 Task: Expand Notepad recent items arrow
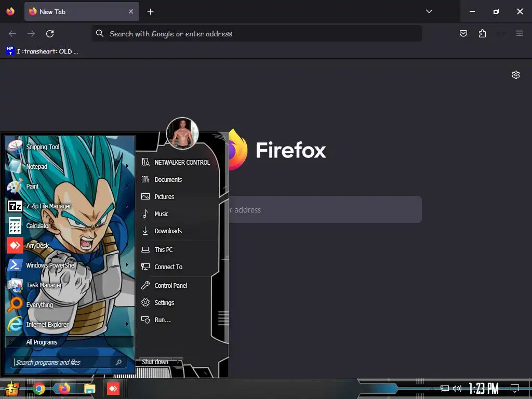coord(127,166)
